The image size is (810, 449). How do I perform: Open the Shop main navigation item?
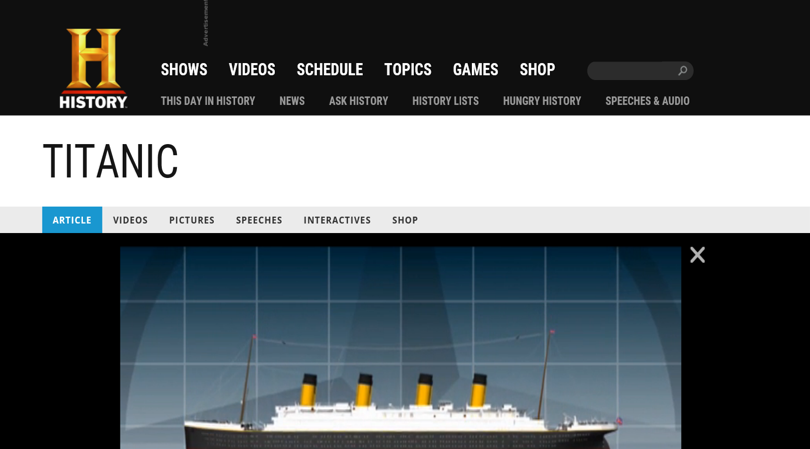[537, 70]
